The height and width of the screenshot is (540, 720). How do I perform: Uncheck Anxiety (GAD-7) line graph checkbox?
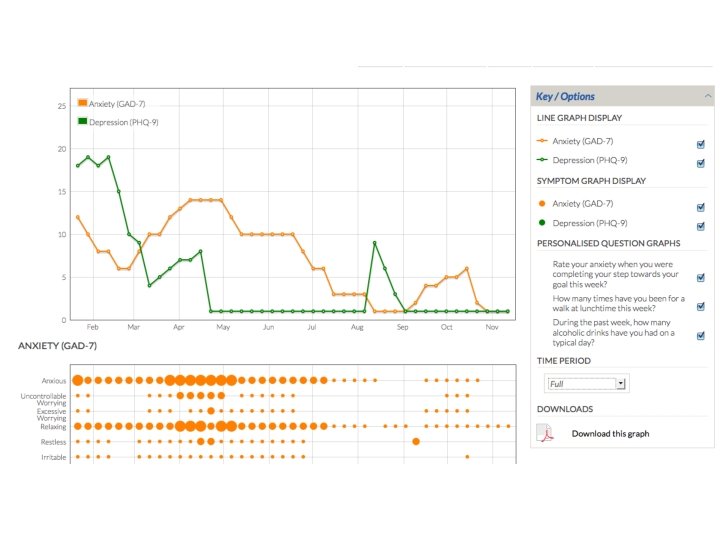coord(701,144)
